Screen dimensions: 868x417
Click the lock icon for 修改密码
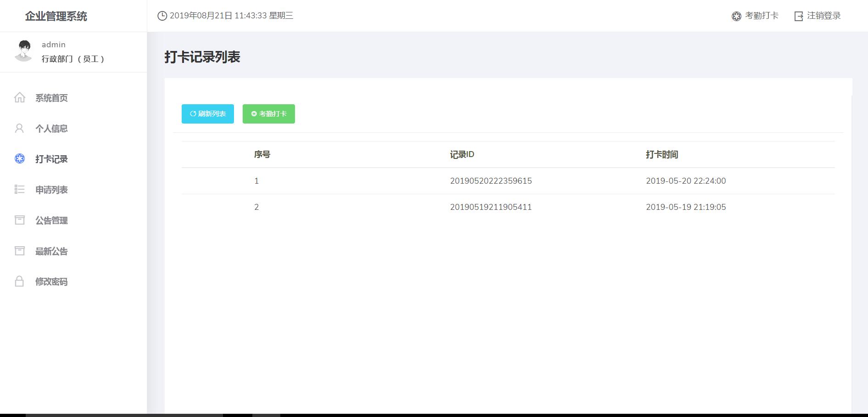(19, 281)
